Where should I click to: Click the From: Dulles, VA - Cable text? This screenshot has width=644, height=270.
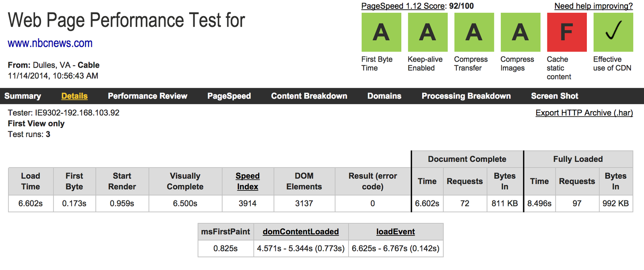(54, 65)
